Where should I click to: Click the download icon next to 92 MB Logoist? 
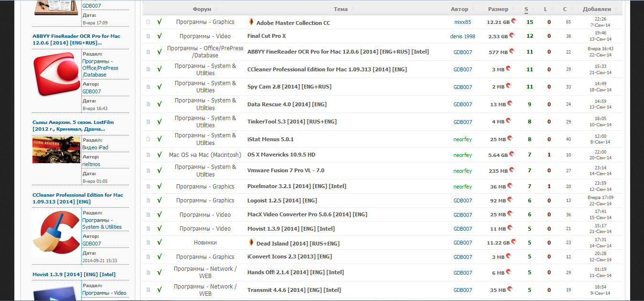[510, 200]
